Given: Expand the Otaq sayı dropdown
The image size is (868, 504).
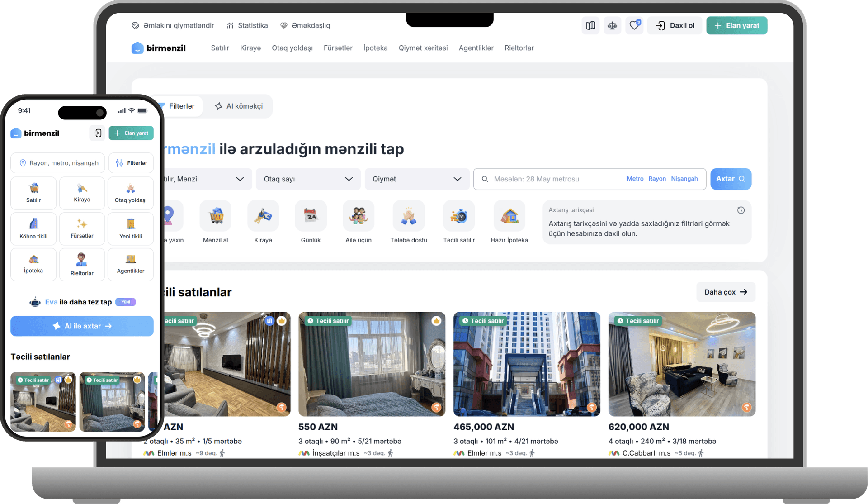Looking at the screenshot, I should [308, 179].
